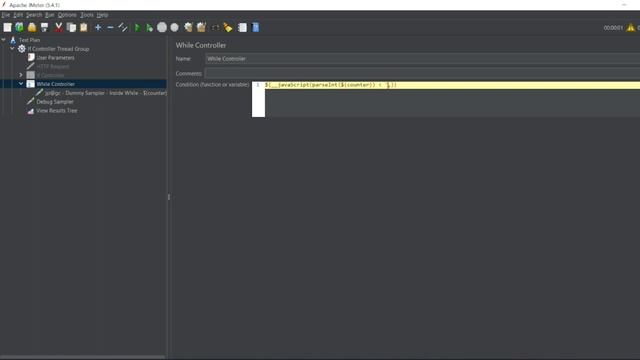Viewport: 640px width, 360px height.
Task: Start the test with green play icon
Action: (138, 27)
